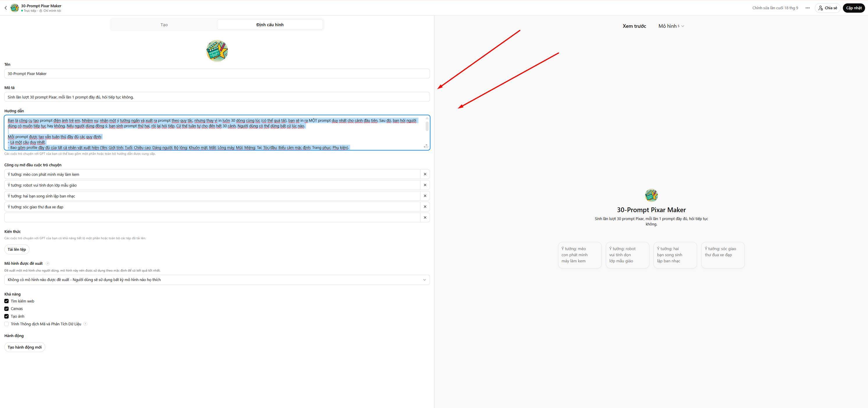Viewport: 868px width, 408px height.
Task: Switch to the Tạo tab
Action: pyautogui.click(x=164, y=25)
